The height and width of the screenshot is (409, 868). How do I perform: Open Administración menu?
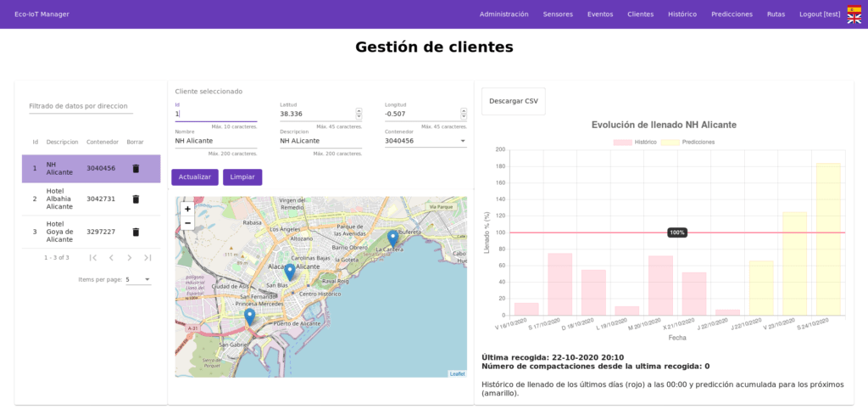(x=504, y=14)
